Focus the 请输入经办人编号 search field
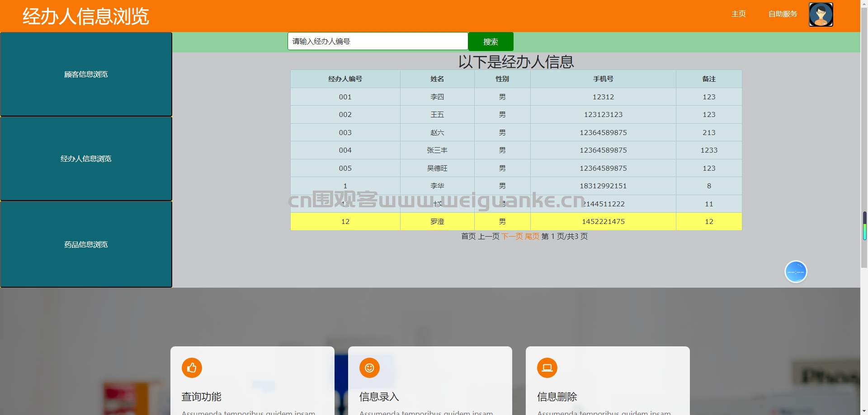Viewport: 868px width, 415px height. click(377, 41)
